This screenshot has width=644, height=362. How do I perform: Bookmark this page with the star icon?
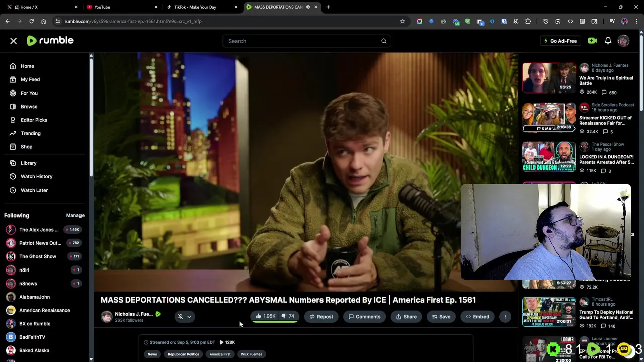click(x=403, y=21)
